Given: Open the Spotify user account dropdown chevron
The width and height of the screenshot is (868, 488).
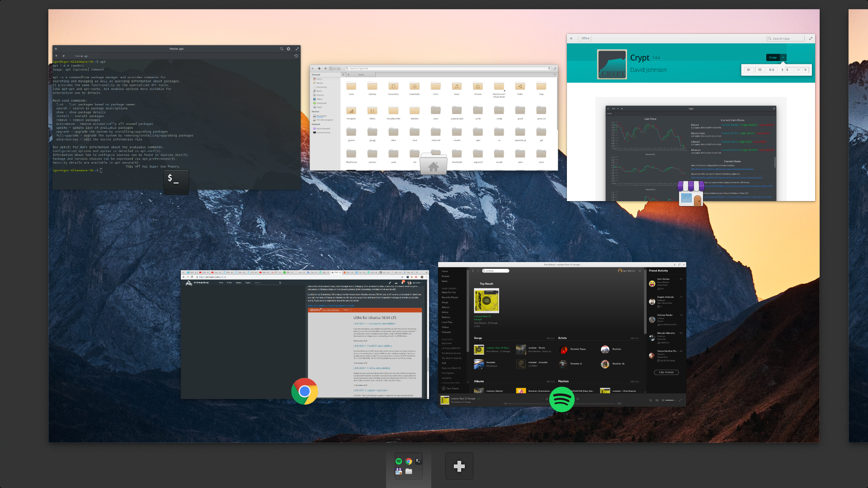Looking at the screenshot, I should coord(640,271).
